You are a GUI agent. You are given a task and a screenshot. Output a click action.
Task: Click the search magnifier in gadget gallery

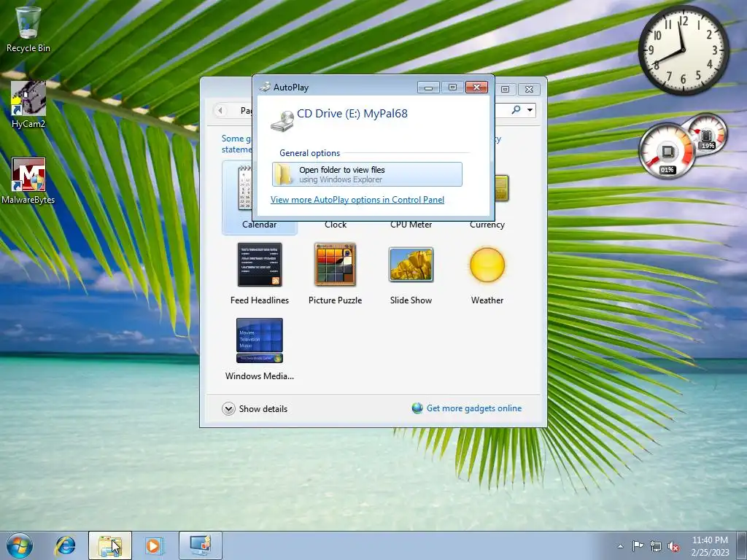[516, 110]
